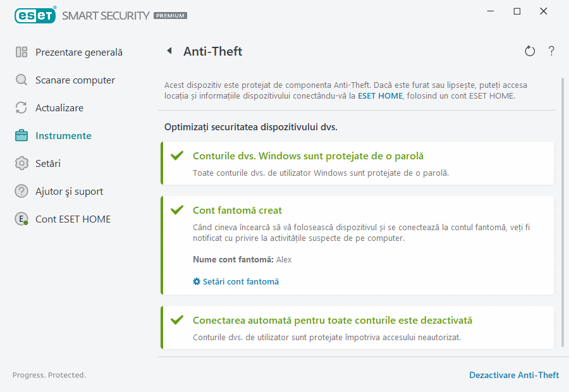Open Cont ESET HOME account icon
The image size is (569, 392).
(x=21, y=219)
